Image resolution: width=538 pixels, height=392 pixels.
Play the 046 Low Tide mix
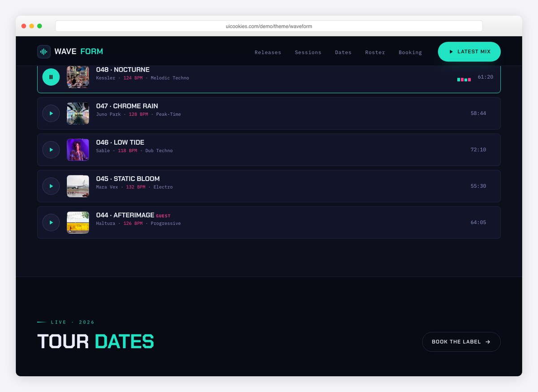51,150
